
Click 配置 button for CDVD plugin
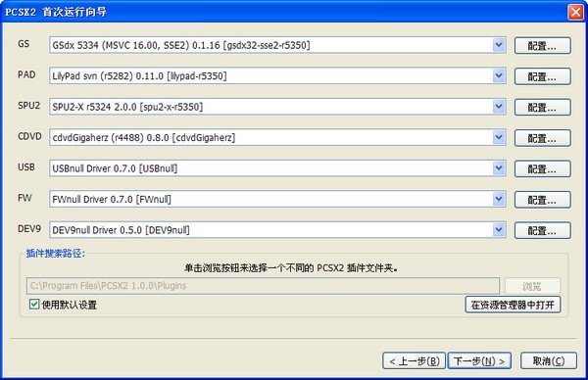pyautogui.click(x=543, y=138)
